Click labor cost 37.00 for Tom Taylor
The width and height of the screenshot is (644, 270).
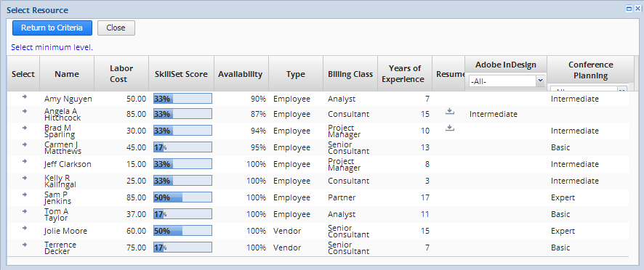pyautogui.click(x=136, y=214)
